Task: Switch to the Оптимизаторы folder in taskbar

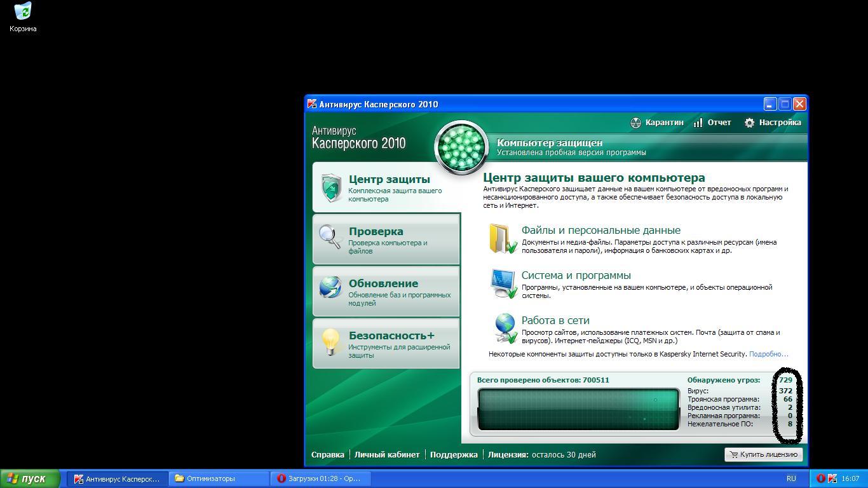Action: coord(219,478)
